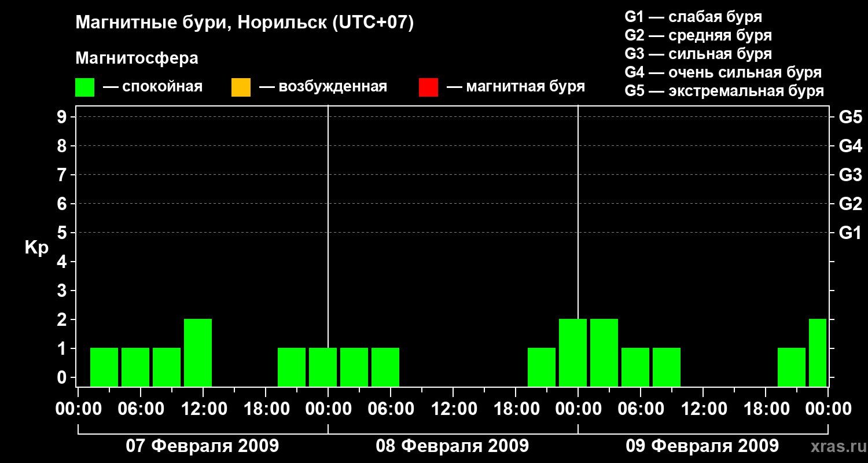Click the '— возбужденная' legend label

point(323,87)
